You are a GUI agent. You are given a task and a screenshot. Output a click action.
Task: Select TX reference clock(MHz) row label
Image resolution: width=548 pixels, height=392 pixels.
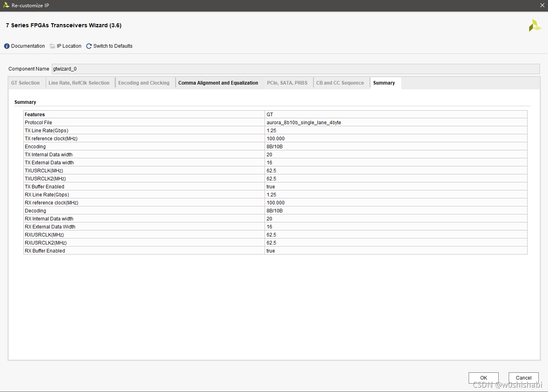point(51,139)
